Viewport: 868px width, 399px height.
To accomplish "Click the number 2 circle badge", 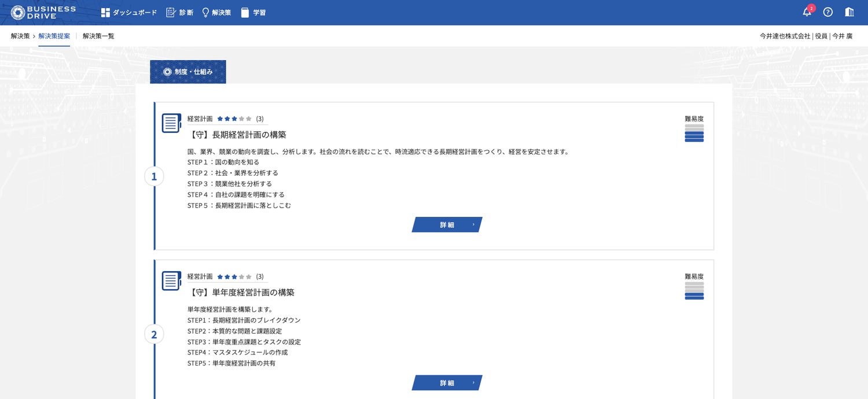I will pyautogui.click(x=154, y=335).
